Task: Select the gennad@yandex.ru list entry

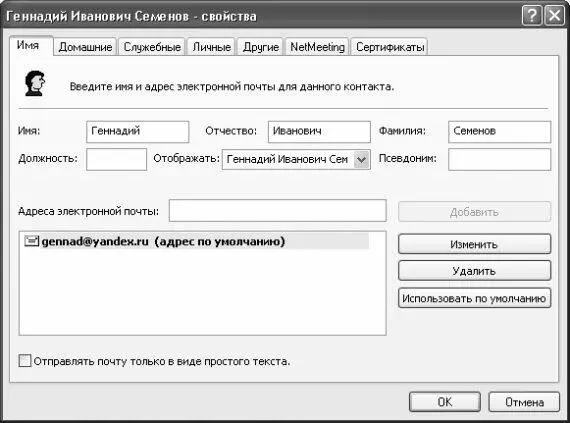Action: (x=196, y=241)
